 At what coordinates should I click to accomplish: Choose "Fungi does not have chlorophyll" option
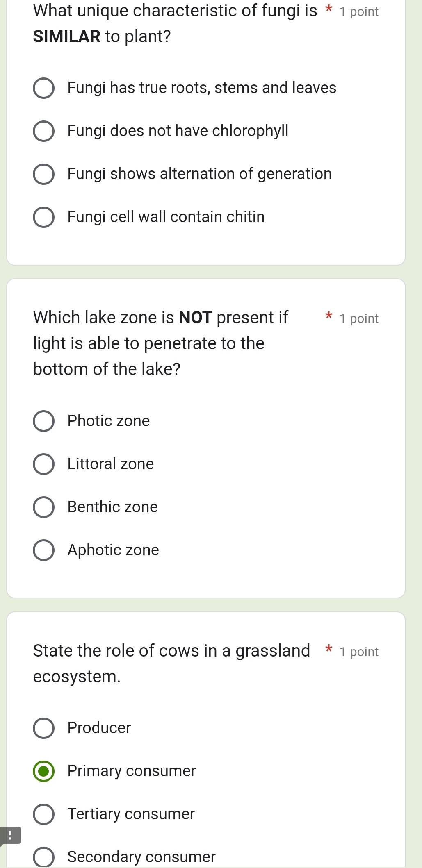pyautogui.click(x=43, y=131)
